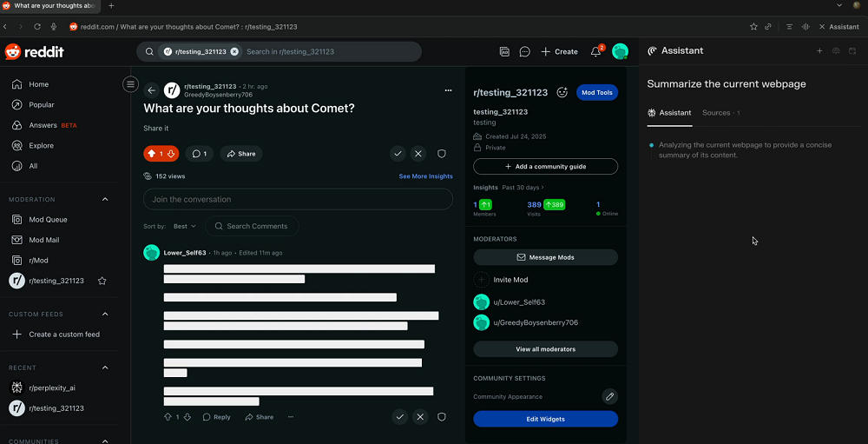Favorite r/testing_321123 with the star icon
The width and height of the screenshot is (868, 444).
[x=102, y=281]
